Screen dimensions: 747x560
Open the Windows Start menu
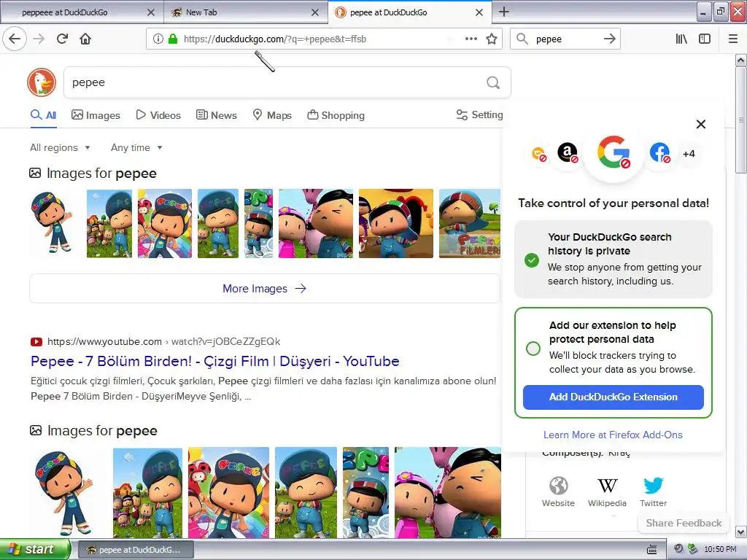coord(35,549)
